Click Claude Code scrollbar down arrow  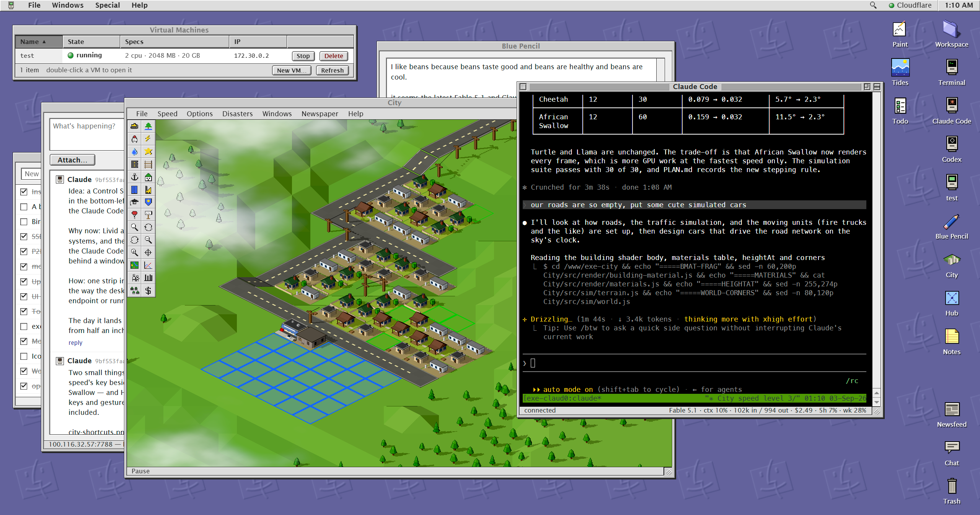click(x=877, y=402)
